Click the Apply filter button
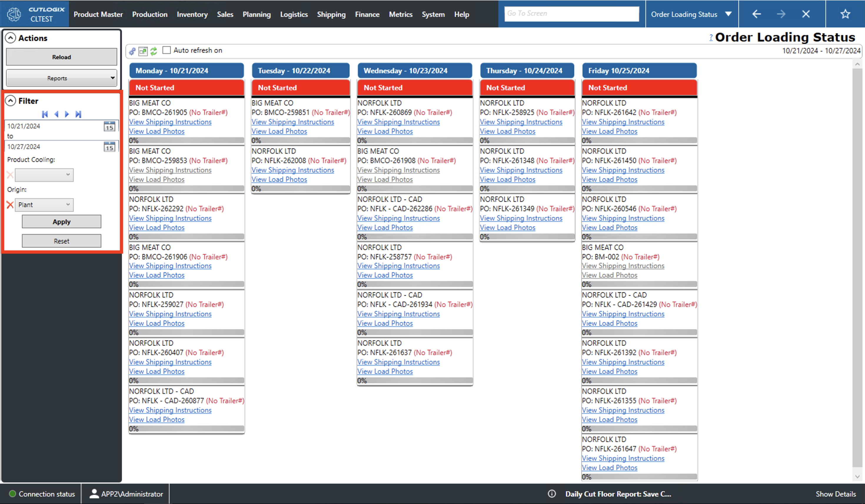 click(x=61, y=221)
